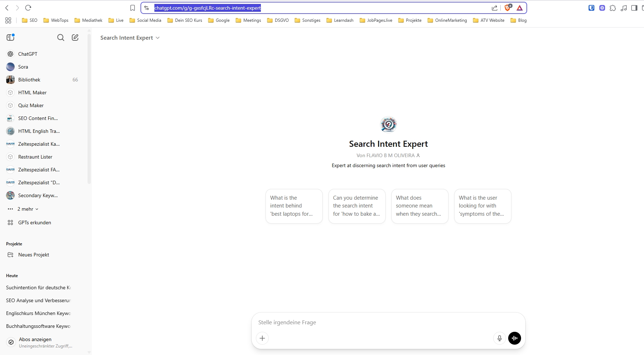This screenshot has height=355, width=644.
Task: Start a new chat with compose icon
Action: pos(75,37)
